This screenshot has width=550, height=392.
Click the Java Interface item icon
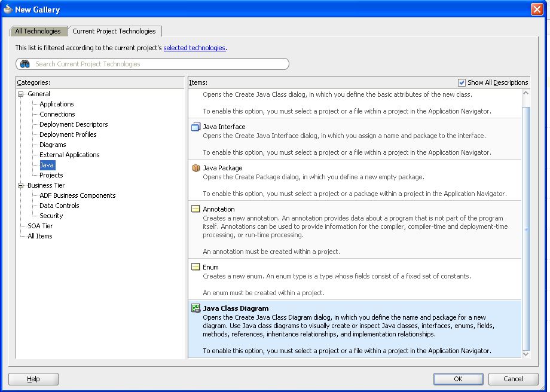(x=195, y=127)
